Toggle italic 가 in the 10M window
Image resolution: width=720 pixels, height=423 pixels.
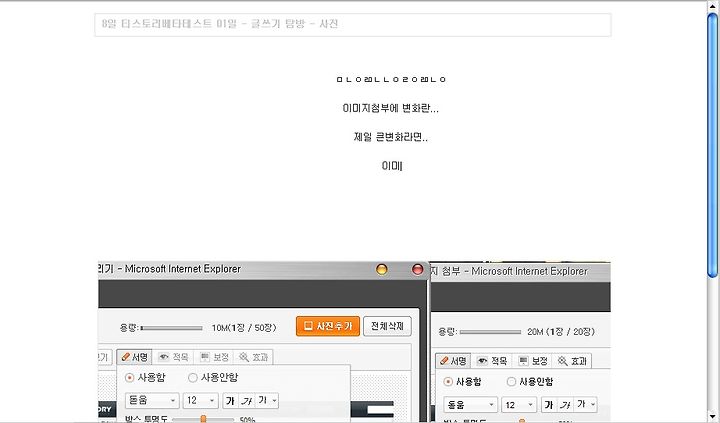[247, 400]
